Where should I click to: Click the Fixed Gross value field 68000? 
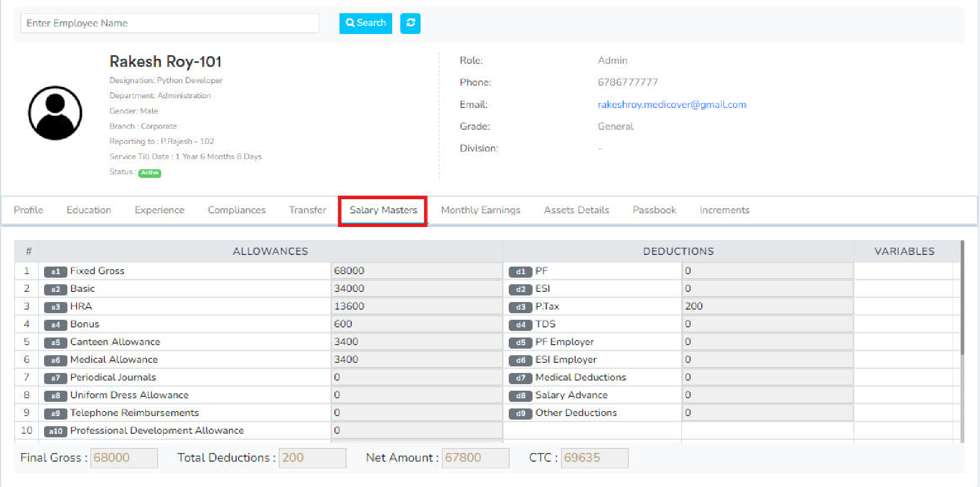(x=417, y=271)
